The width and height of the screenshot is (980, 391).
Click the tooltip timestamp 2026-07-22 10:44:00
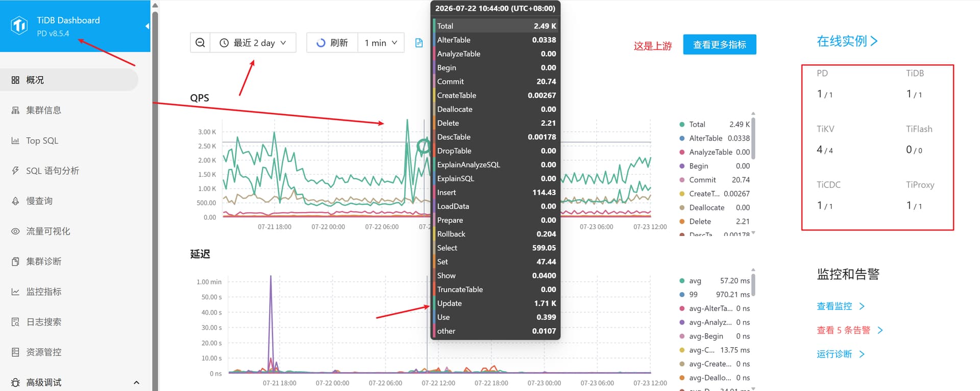click(x=495, y=9)
